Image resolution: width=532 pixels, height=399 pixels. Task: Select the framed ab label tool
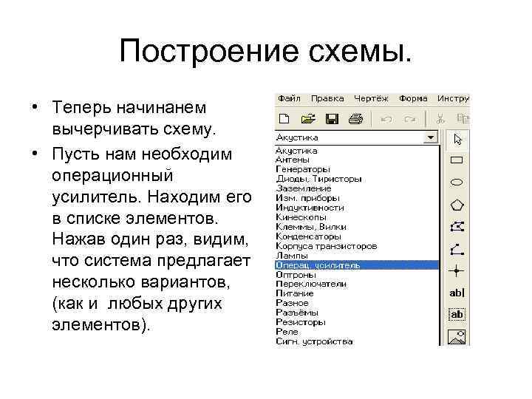457,315
